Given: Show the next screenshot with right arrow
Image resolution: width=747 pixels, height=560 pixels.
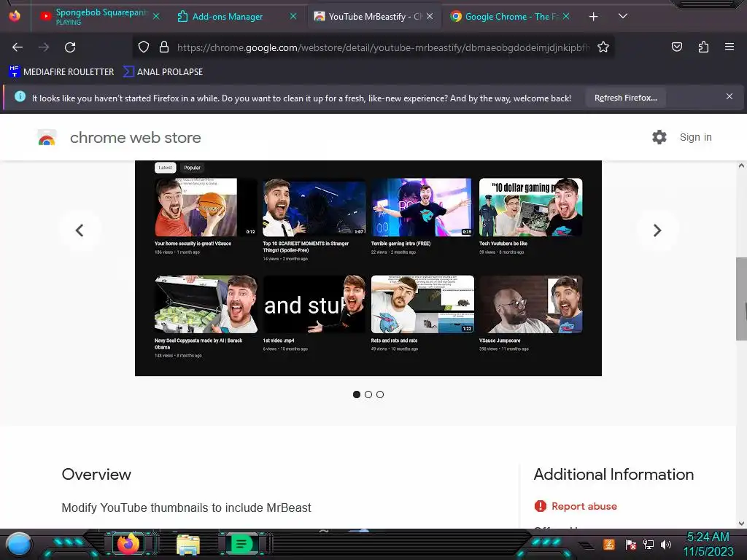Looking at the screenshot, I should tap(657, 230).
